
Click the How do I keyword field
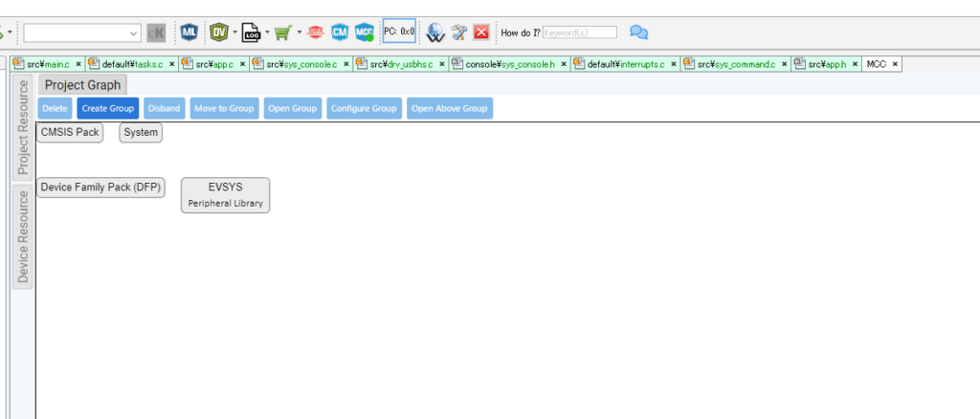pos(579,33)
